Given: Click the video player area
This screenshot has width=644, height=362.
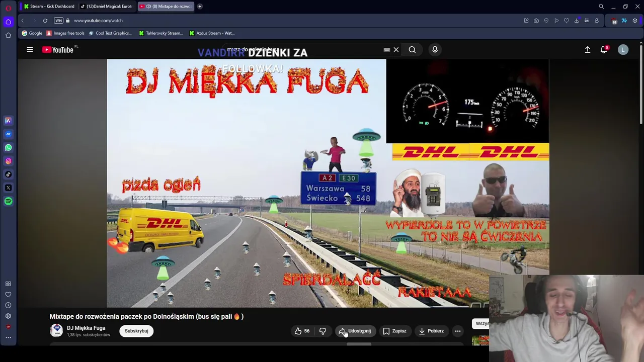Looking at the screenshot, I should point(328,183).
